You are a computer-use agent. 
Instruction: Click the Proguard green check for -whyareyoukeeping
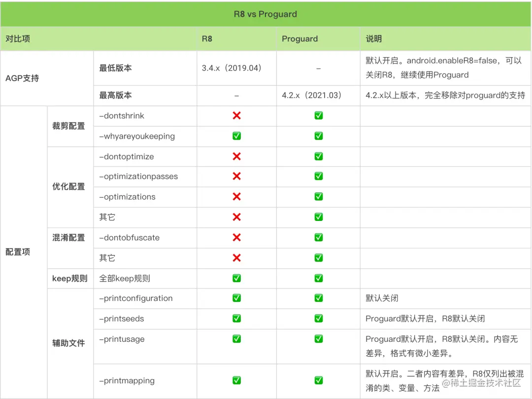tap(319, 136)
